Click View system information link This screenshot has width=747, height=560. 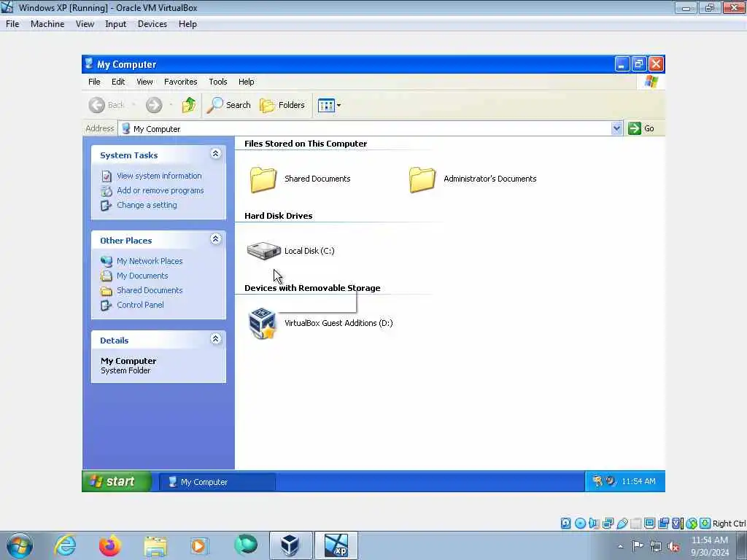pyautogui.click(x=159, y=176)
